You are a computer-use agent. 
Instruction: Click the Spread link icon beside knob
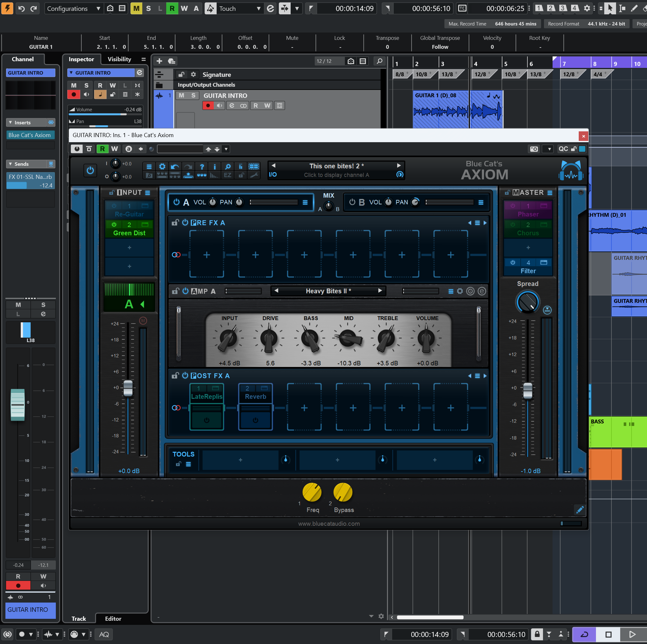547,310
